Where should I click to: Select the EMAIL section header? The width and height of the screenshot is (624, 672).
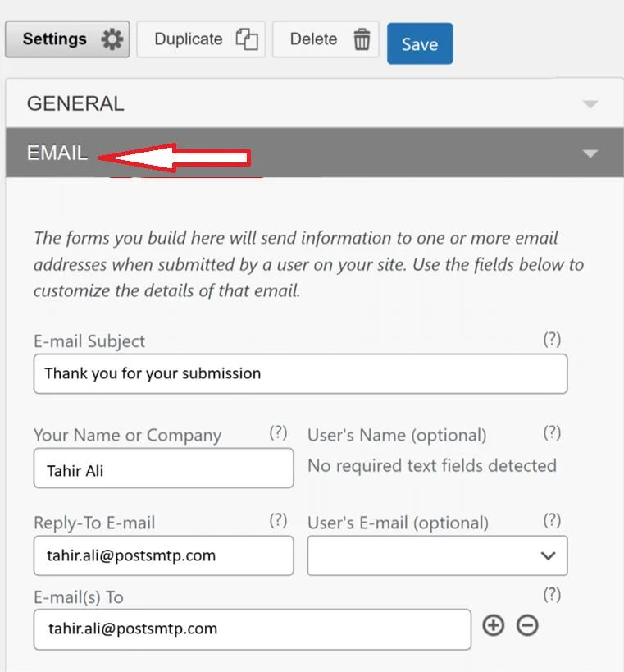57,153
